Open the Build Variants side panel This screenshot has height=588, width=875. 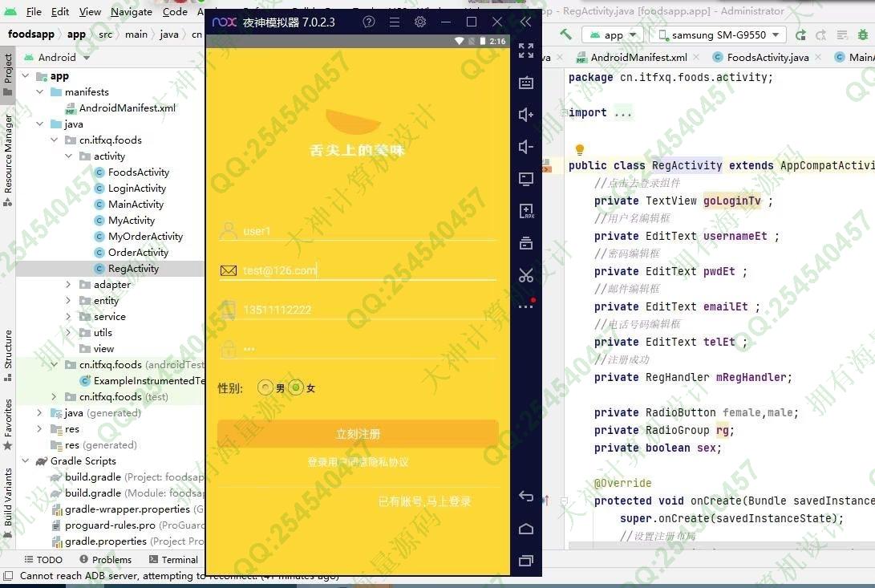click(8, 502)
